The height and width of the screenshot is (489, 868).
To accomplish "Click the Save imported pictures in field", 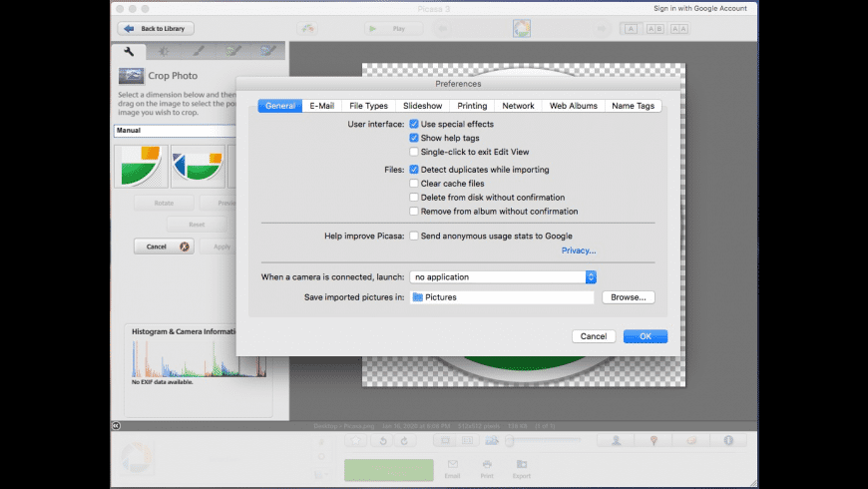I will pyautogui.click(x=502, y=297).
